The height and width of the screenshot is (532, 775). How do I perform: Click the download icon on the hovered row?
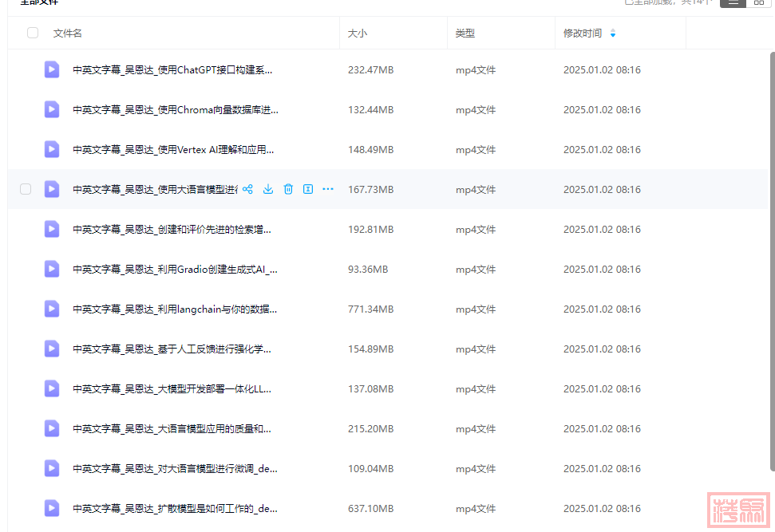click(x=268, y=189)
